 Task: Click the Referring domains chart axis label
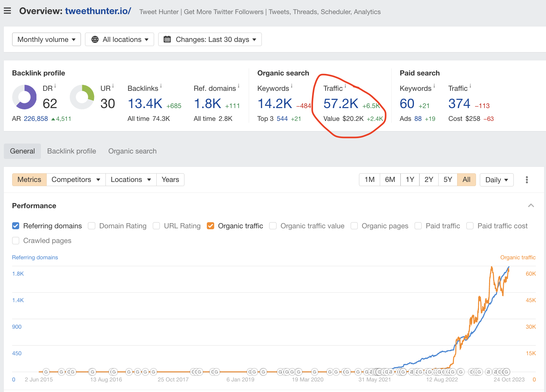point(35,257)
